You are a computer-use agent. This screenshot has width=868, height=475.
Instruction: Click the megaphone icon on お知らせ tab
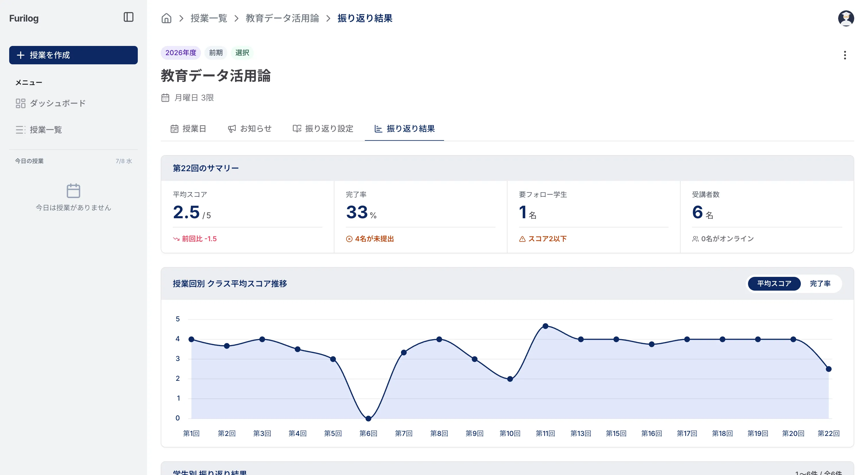pyautogui.click(x=232, y=129)
